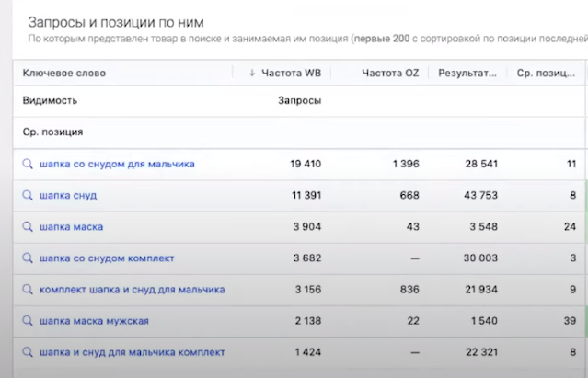Sort by "Частота OZ" column header
The height and width of the screenshot is (378, 588).
pos(390,73)
